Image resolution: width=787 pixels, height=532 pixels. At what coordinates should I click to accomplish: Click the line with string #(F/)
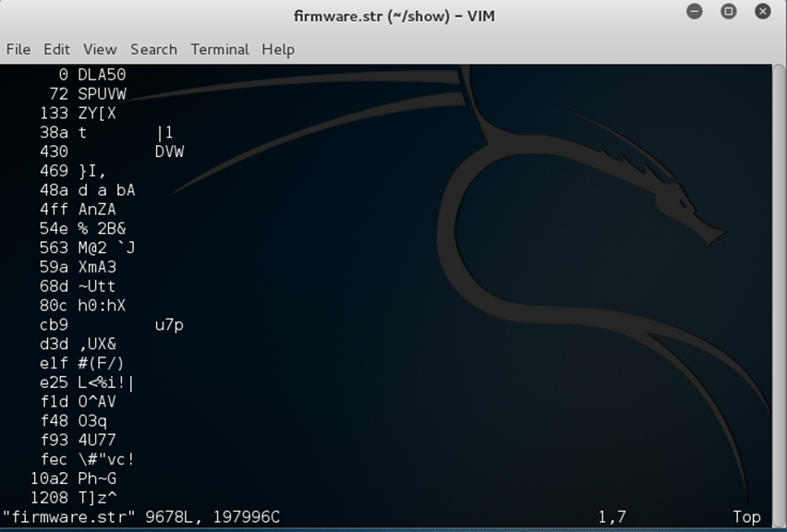82,363
